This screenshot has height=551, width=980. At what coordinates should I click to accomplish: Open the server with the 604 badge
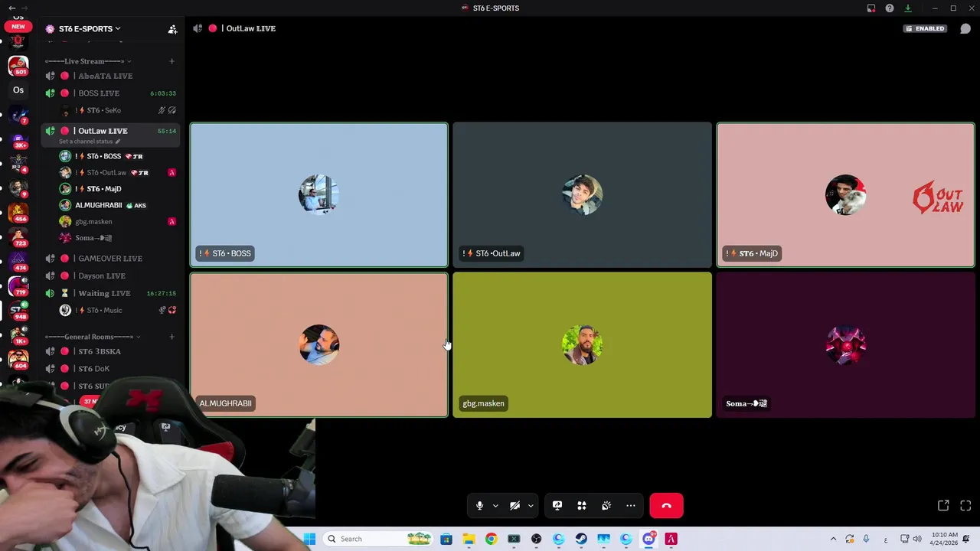pyautogui.click(x=18, y=360)
